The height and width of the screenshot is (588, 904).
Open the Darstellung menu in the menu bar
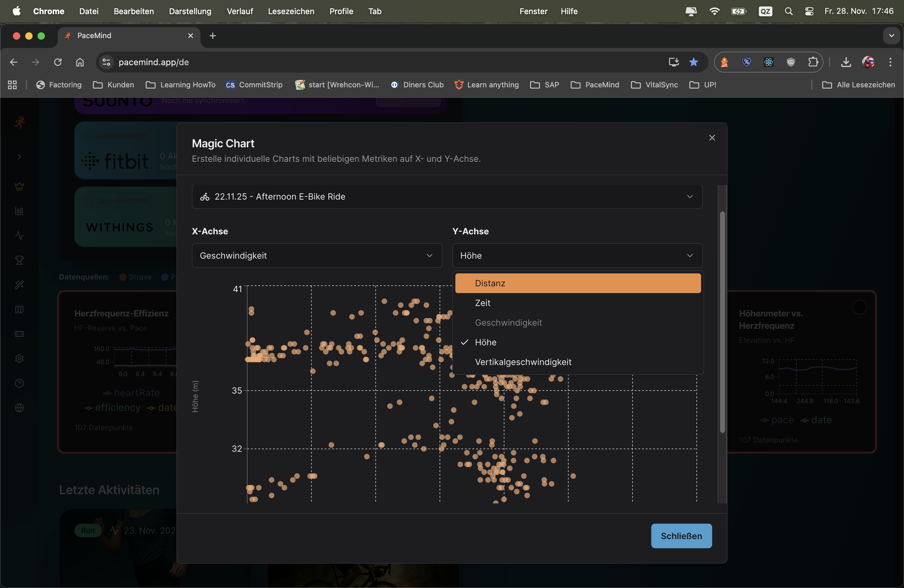pos(189,11)
